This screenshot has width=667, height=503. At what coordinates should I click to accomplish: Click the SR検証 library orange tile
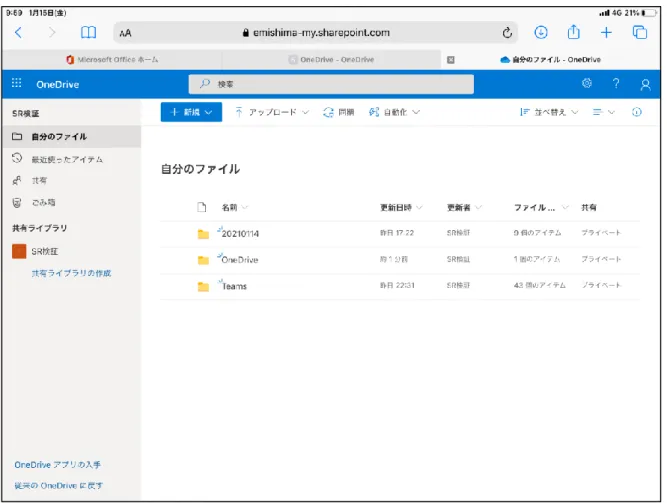(19, 251)
